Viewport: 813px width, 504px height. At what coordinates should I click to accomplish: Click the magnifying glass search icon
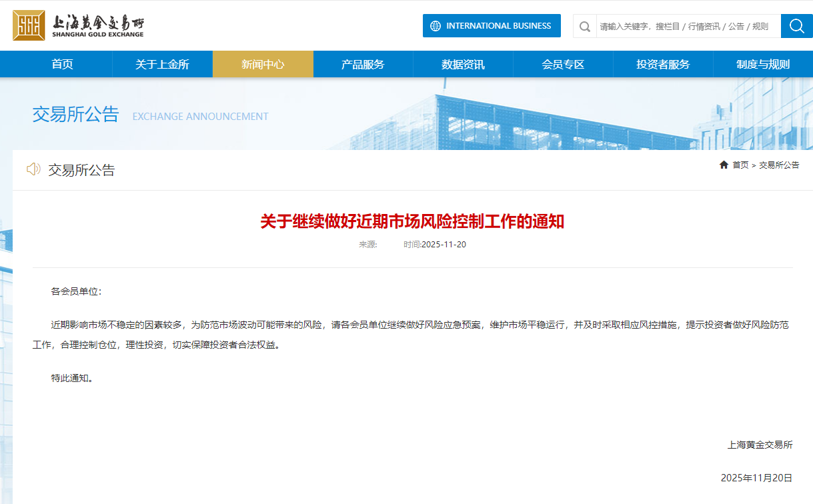(x=796, y=26)
